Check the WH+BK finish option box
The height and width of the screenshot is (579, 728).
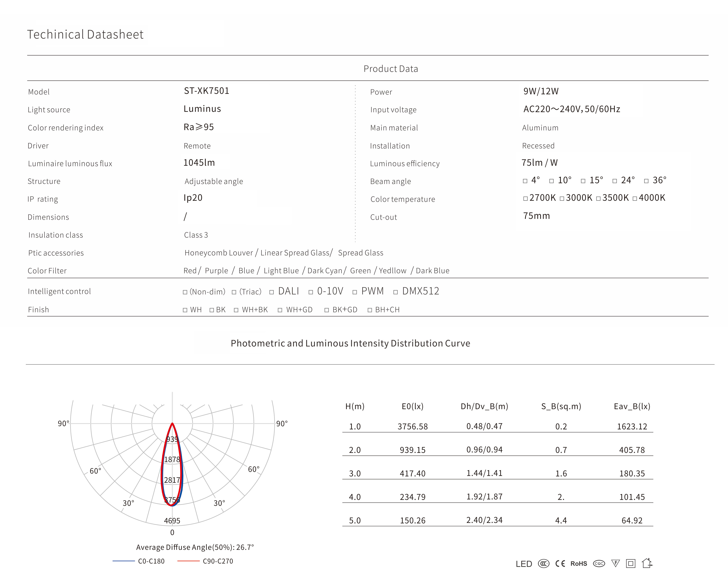[x=236, y=310]
